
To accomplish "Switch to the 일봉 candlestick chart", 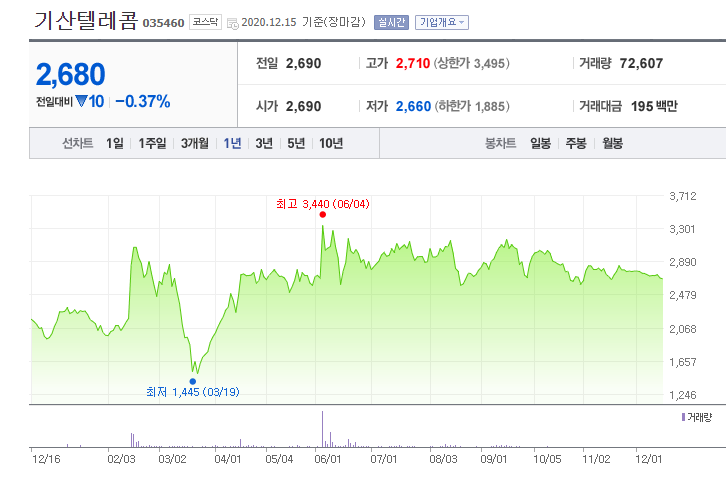I will point(540,143).
